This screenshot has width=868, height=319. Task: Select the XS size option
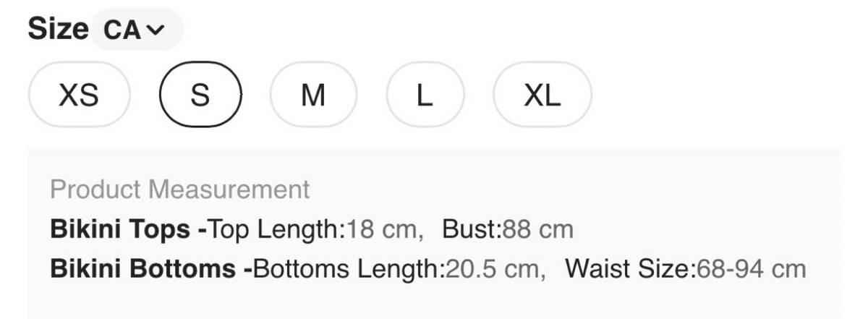(x=79, y=95)
